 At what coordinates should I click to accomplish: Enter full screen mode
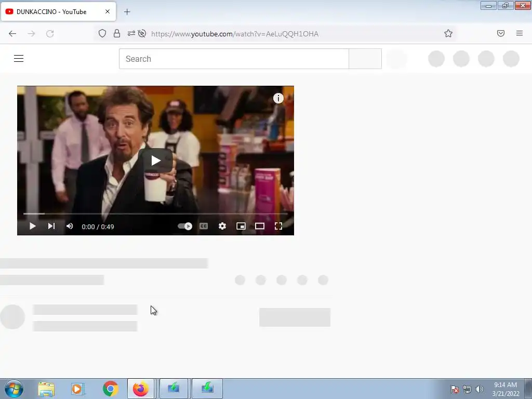pyautogui.click(x=278, y=227)
